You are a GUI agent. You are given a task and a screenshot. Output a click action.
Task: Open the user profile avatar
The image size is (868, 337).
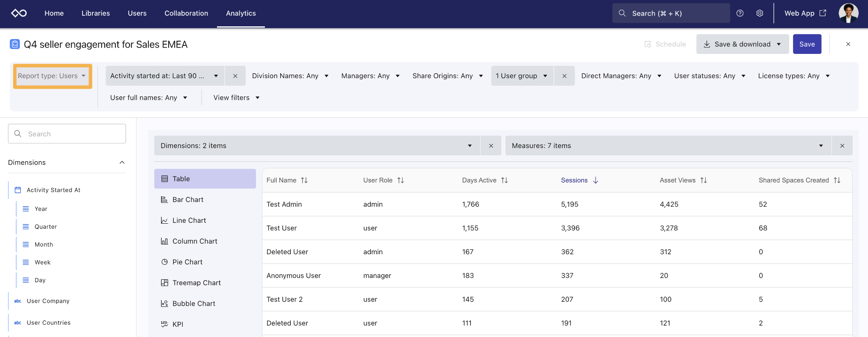[x=848, y=13]
